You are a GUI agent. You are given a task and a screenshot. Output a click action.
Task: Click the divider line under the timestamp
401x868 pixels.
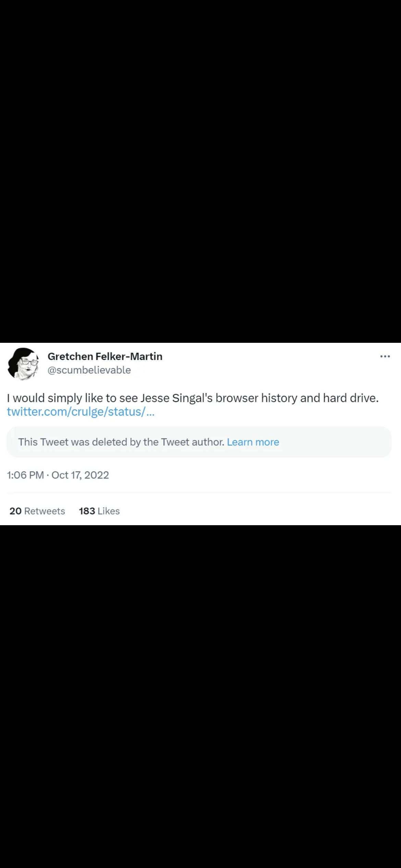[199, 493]
